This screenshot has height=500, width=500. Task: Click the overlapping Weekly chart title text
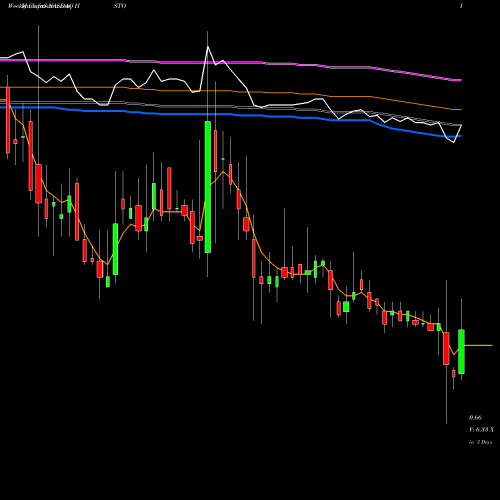[x=44, y=6]
